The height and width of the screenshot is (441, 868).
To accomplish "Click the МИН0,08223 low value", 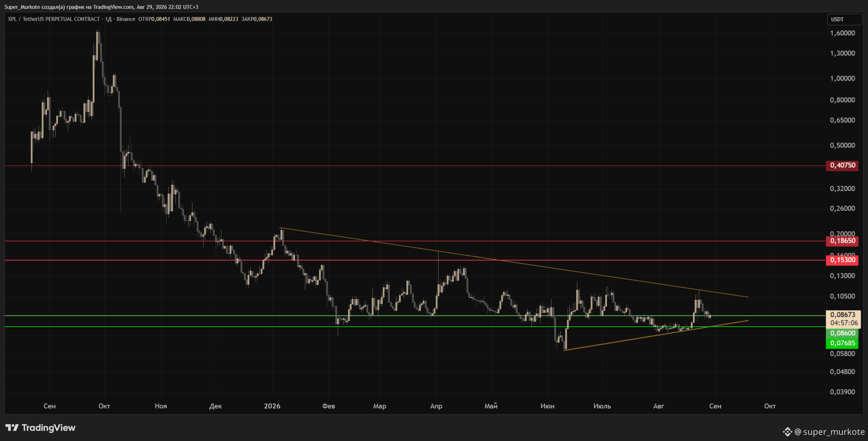I will pyautogui.click(x=223, y=19).
